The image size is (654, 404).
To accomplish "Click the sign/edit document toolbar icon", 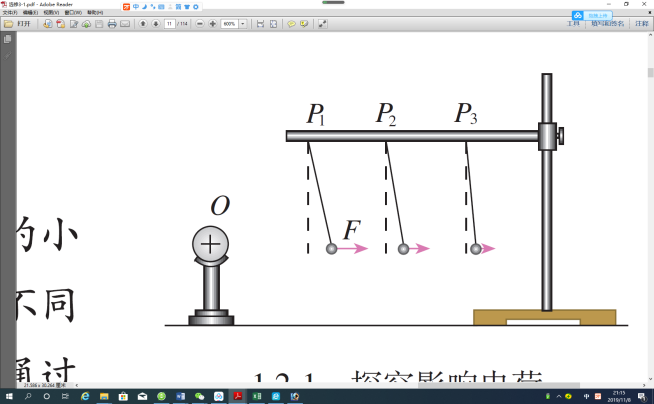I will click(x=74, y=24).
